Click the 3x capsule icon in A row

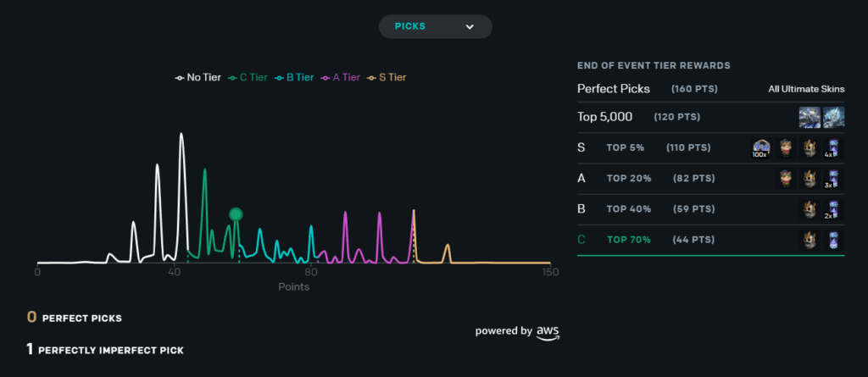(834, 179)
